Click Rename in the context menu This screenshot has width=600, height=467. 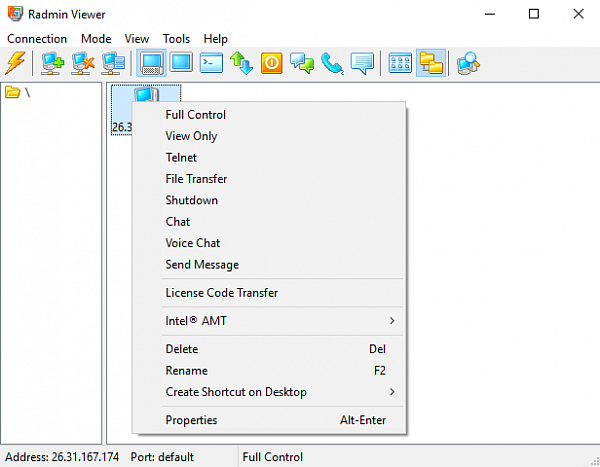pos(186,370)
